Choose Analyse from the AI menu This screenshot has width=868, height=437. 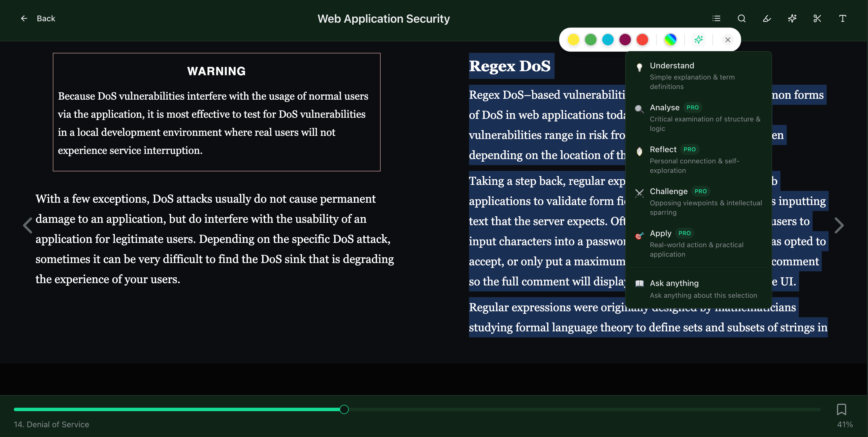point(698,118)
